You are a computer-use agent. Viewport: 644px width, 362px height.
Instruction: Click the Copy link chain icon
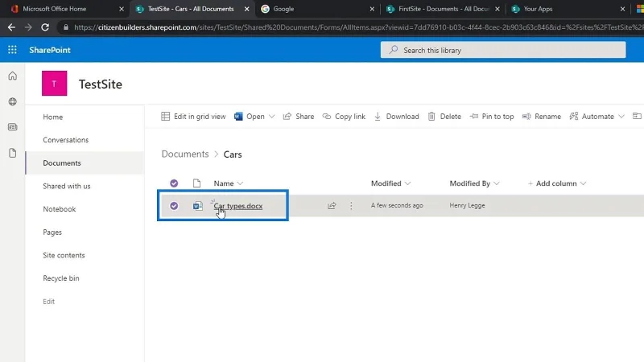[x=327, y=116]
